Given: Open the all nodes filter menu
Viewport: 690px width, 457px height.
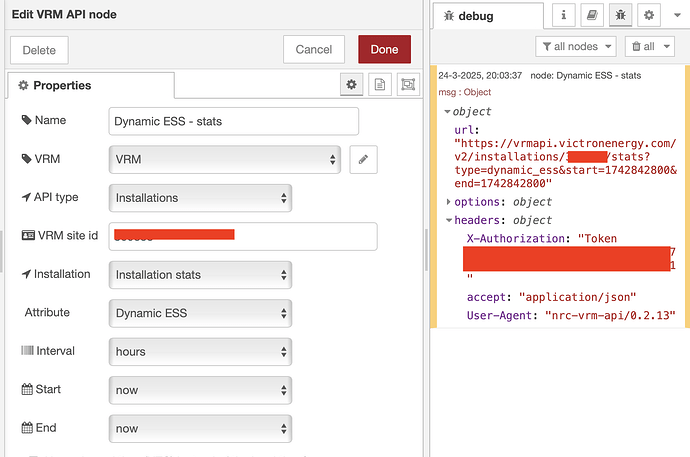Looking at the screenshot, I should click(x=577, y=46).
